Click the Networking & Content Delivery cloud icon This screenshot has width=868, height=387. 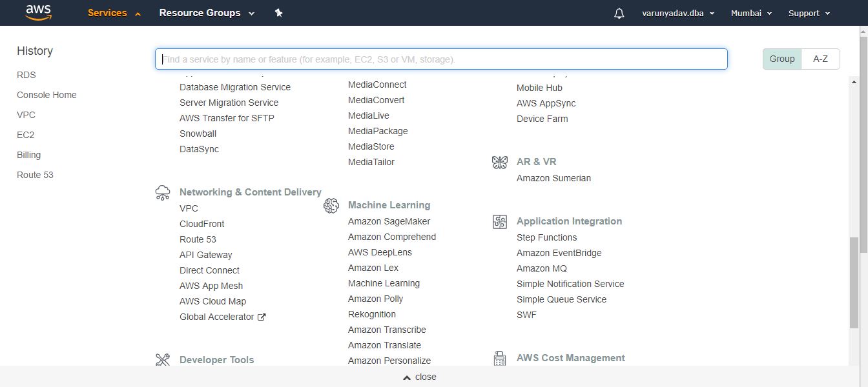point(163,192)
